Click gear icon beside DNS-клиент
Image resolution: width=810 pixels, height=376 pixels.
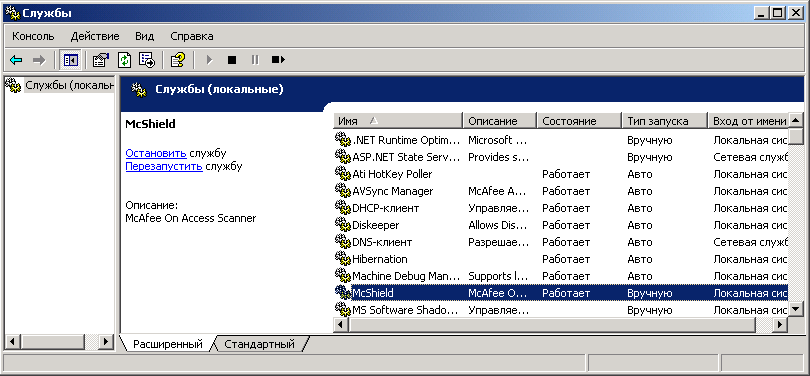(343, 242)
